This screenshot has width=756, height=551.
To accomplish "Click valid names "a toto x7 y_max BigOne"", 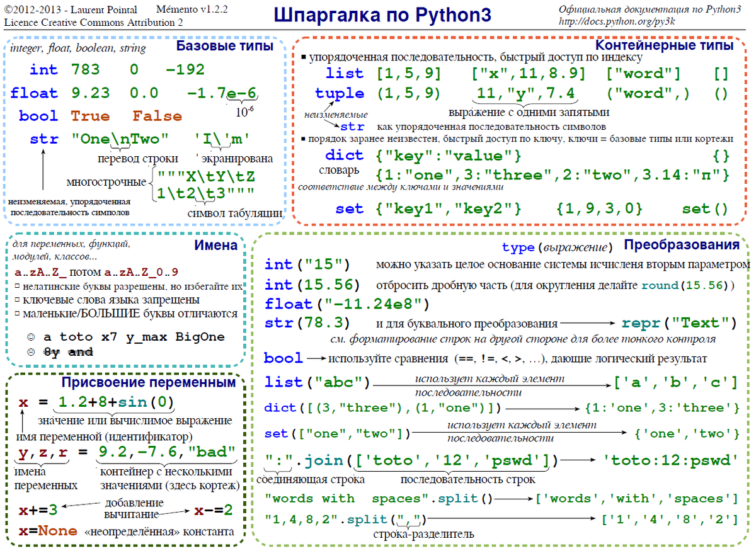I will (134, 338).
